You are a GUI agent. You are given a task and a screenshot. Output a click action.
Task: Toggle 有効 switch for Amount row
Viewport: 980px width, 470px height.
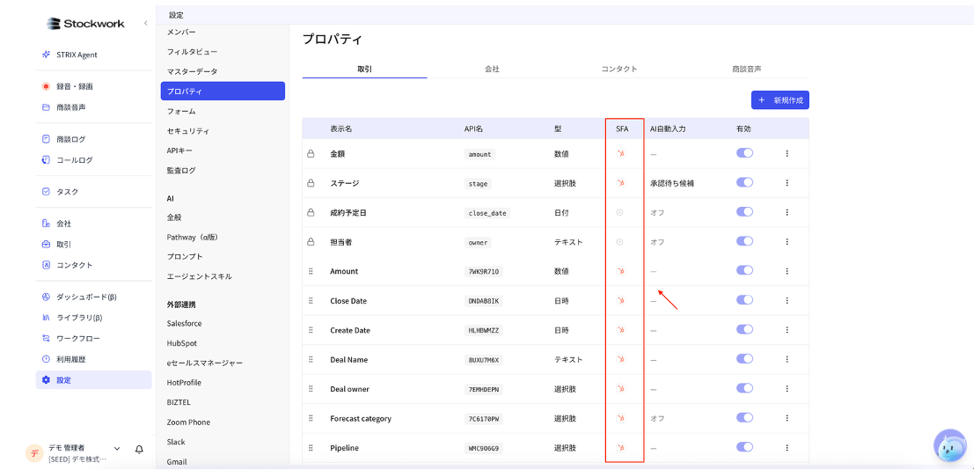tap(744, 270)
